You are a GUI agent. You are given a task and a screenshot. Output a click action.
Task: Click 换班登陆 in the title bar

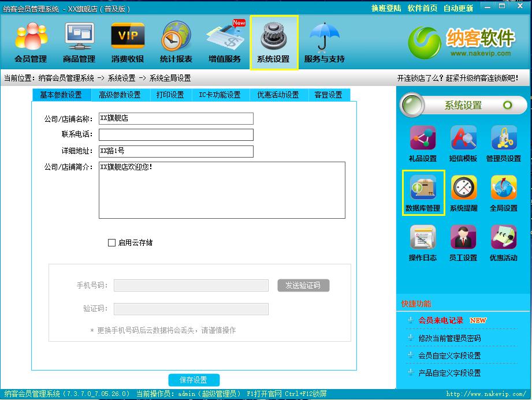[x=386, y=8]
